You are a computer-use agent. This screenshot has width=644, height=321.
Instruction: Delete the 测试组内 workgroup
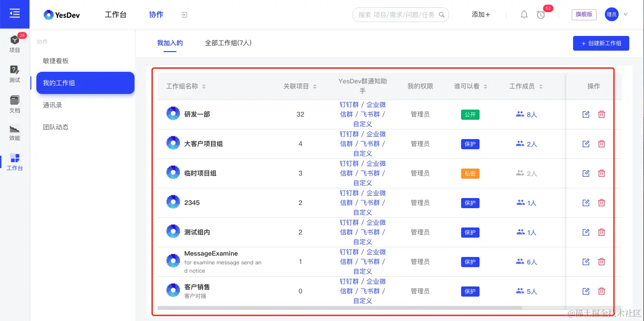(602, 232)
